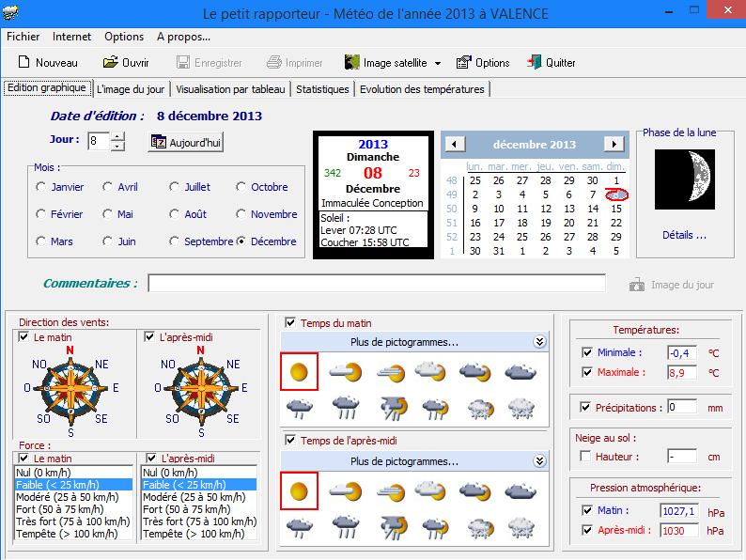
Task: Select snow cloud afternoon pictogram
Action: pos(521,528)
